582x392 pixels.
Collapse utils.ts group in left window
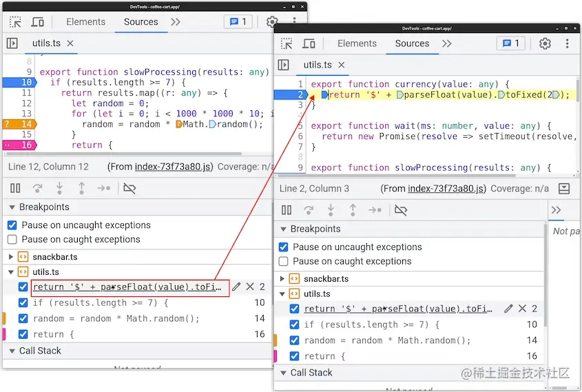pyautogui.click(x=11, y=272)
